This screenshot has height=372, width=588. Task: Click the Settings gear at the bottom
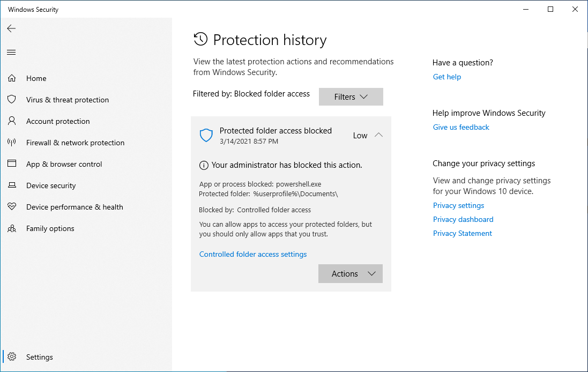click(12, 357)
